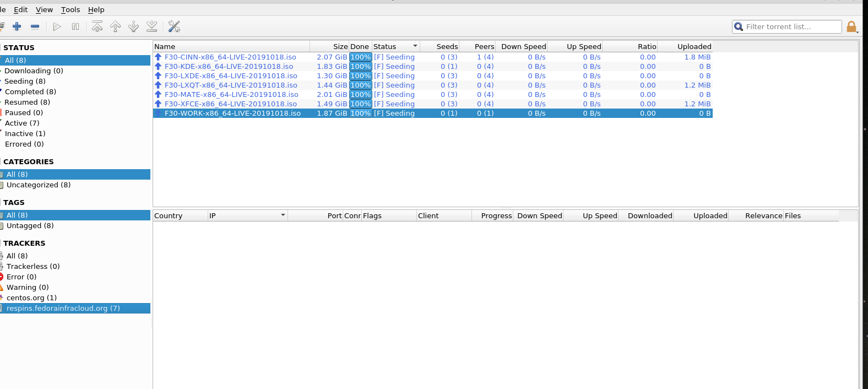Click Country column header in peers pane
868x389 pixels.
coord(180,215)
